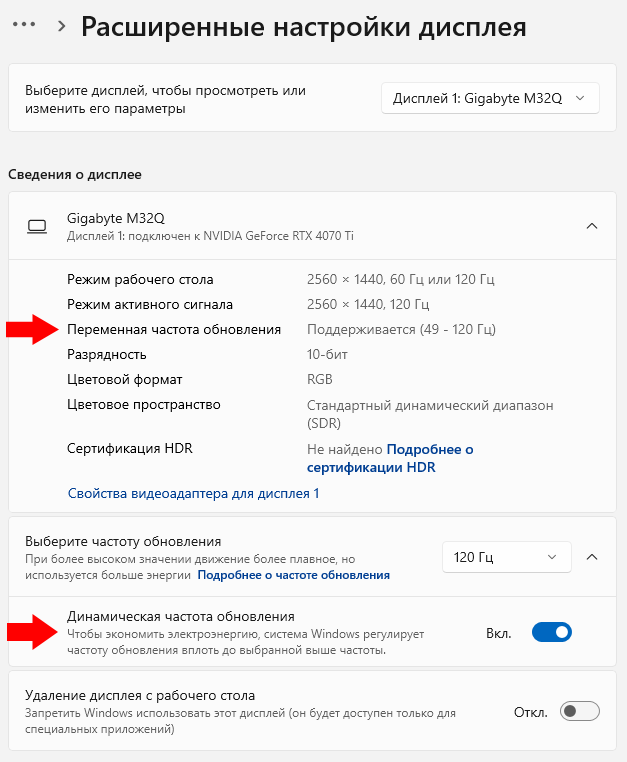
Task: Click the breadcrumb chevron arrow
Action: click(x=62, y=26)
